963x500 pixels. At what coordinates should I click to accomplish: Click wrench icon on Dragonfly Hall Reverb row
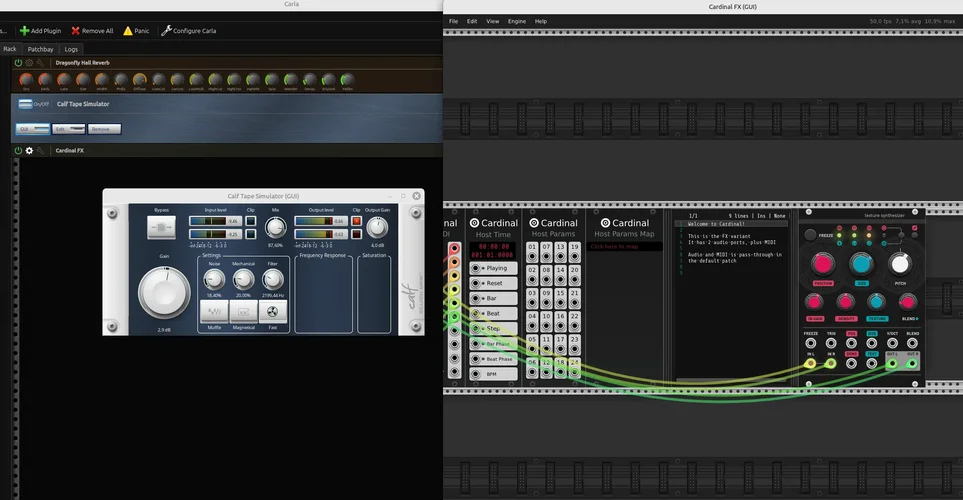coord(40,63)
